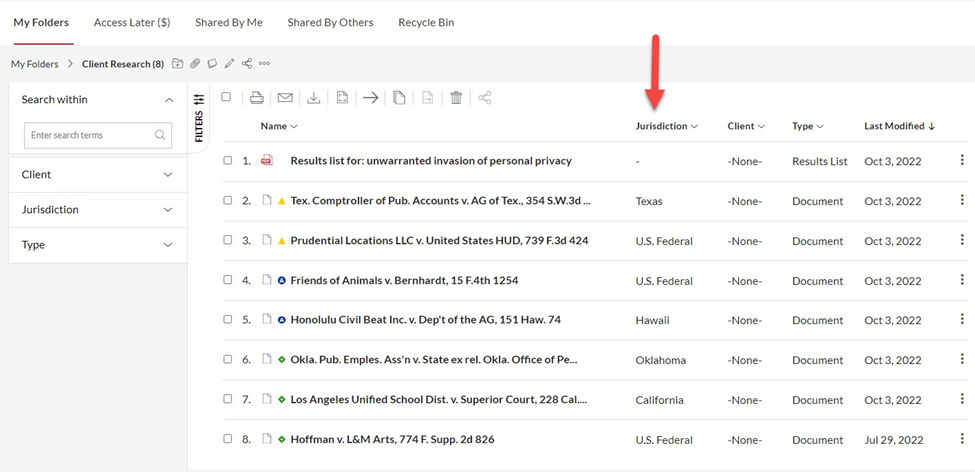Select checkbox for Honolulu Civil Beat row
Viewport: 975px width, 472px height.
pyautogui.click(x=228, y=320)
